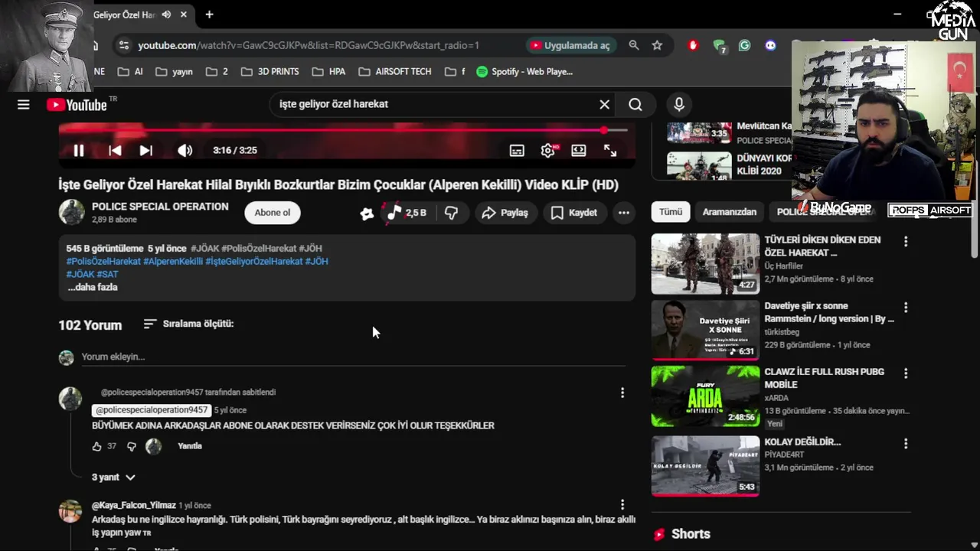980x551 pixels.
Task: Open menu for Davetiye şiir video
Action: (x=906, y=308)
